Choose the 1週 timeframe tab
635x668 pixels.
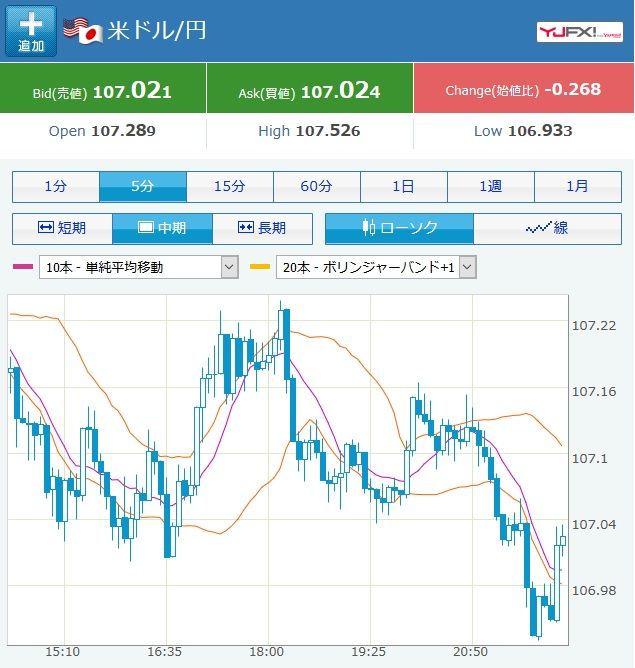tap(491, 187)
